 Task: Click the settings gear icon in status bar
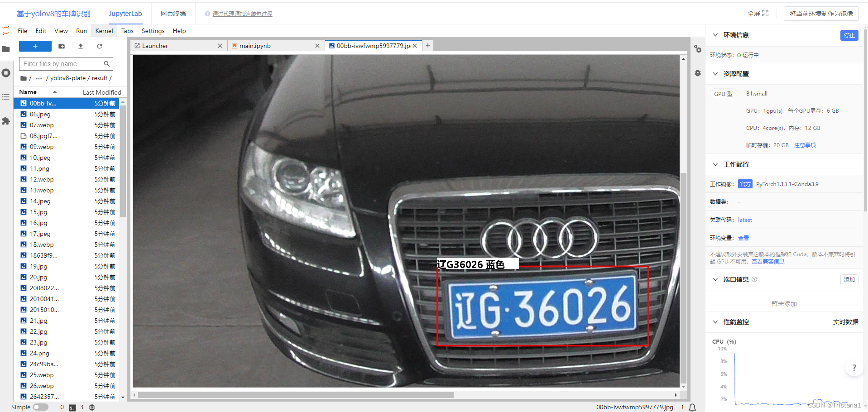(92, 407)
